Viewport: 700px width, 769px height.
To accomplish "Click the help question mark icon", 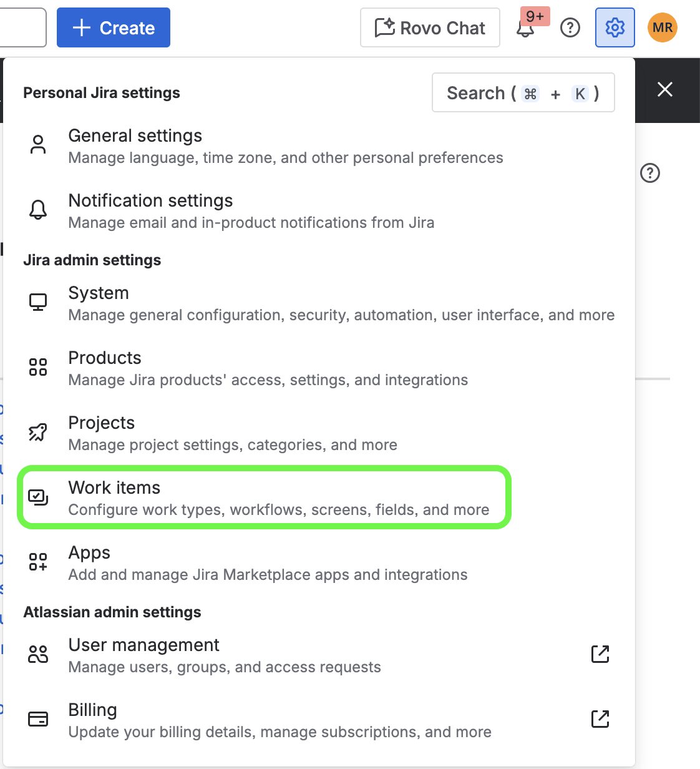I will click(x=570, y=27).
